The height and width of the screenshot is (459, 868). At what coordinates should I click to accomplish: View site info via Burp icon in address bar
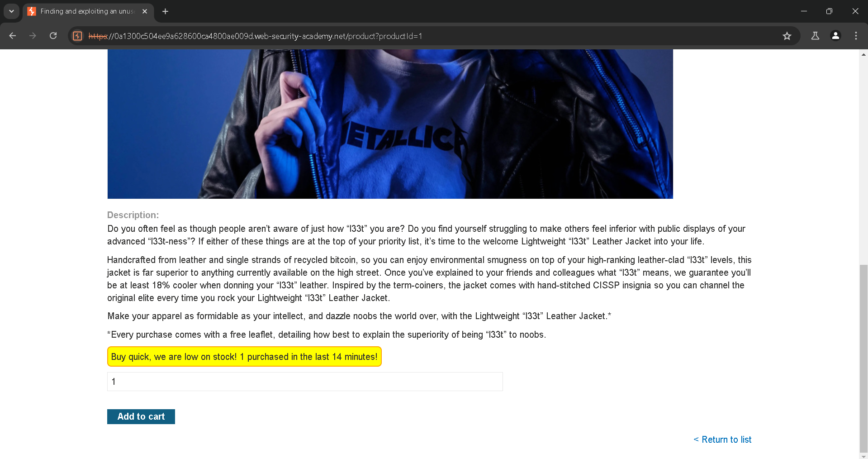tap(77, 36)
